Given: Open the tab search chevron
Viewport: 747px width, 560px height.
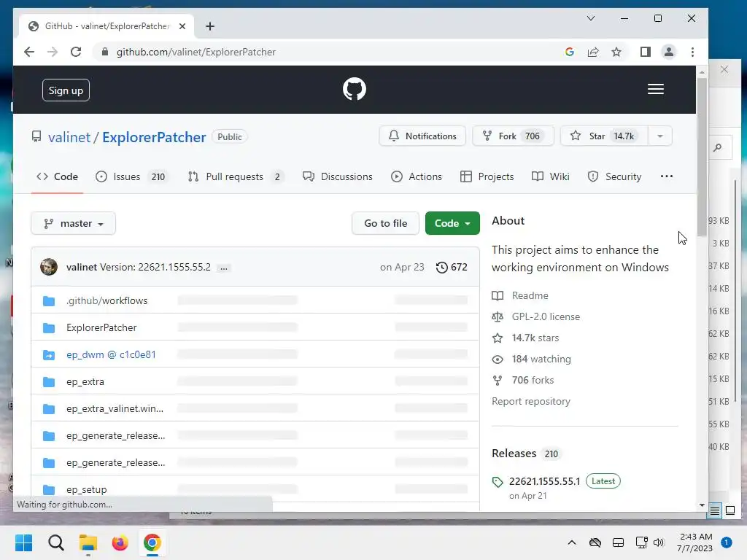Looking at the screenshot, I should pos(591,18).
